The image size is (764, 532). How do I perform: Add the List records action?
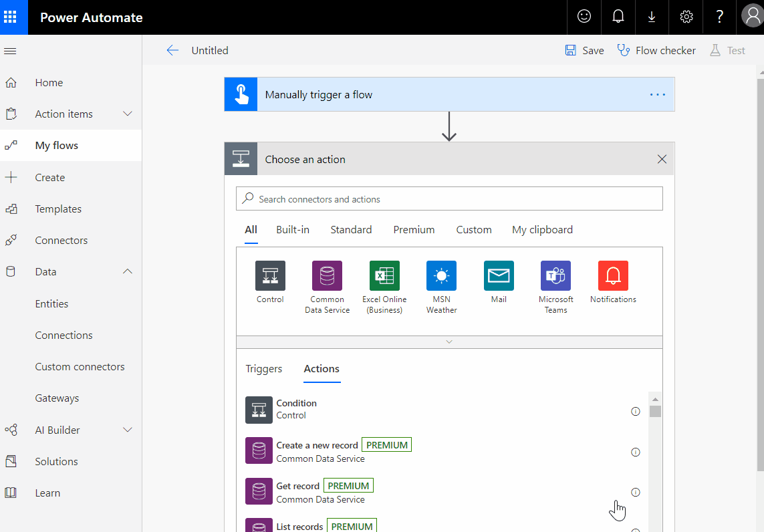click(x=442, y=525)
